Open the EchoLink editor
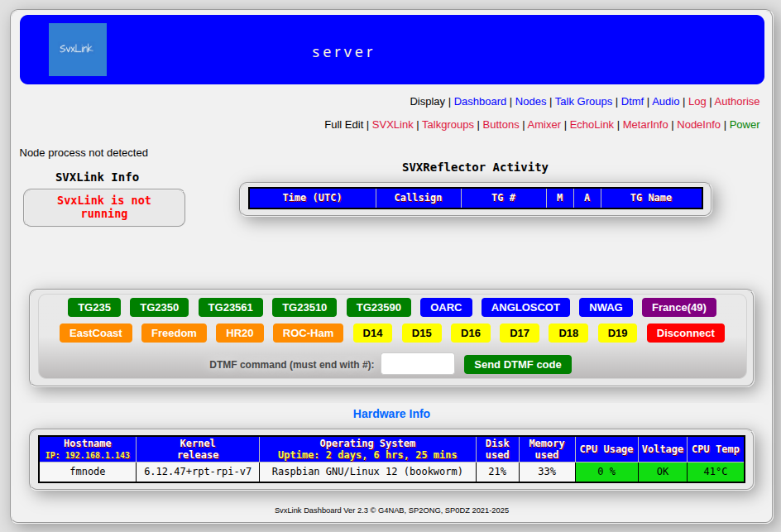Image resolution: width=781 pixels, height=532 pixels. click(x=592, y=124)
